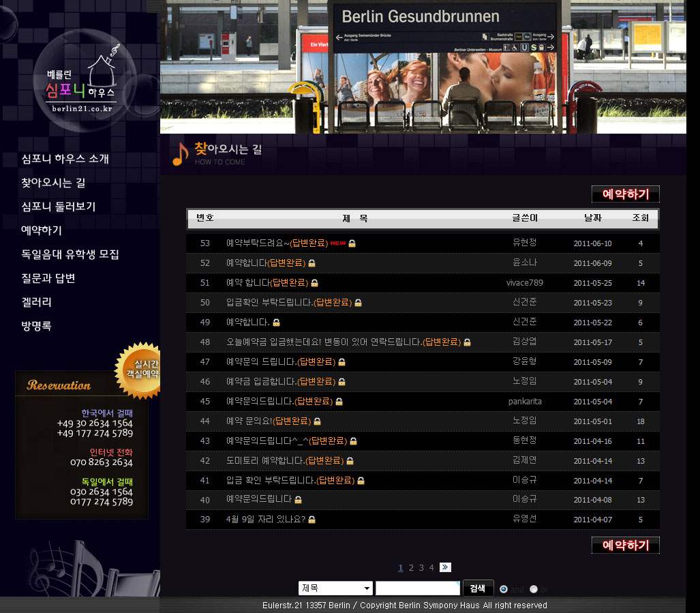This screenshot has height=613, width=700.
Task: Open post 52 예약합니다
Action: [x=266, y=263]
